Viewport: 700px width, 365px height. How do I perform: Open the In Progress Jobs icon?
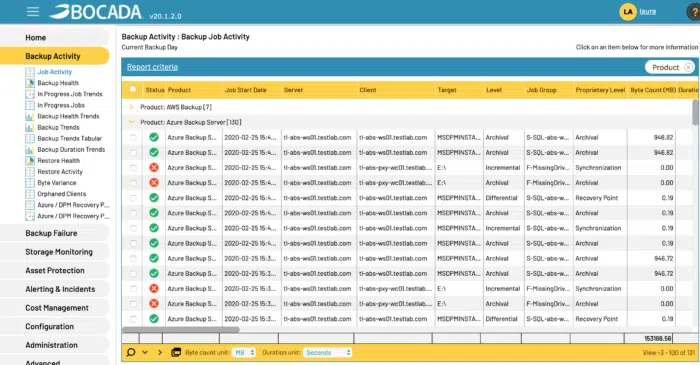tap(30, 105)
